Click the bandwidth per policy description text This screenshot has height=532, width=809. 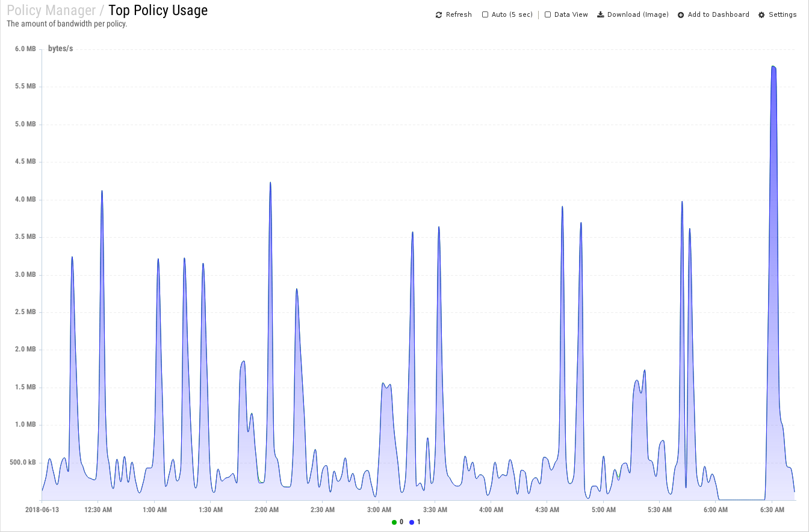(67, 24)
